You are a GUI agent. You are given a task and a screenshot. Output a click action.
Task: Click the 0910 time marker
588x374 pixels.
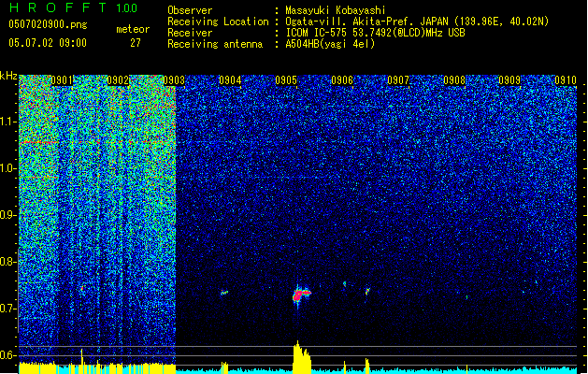[x=566, y=80]
